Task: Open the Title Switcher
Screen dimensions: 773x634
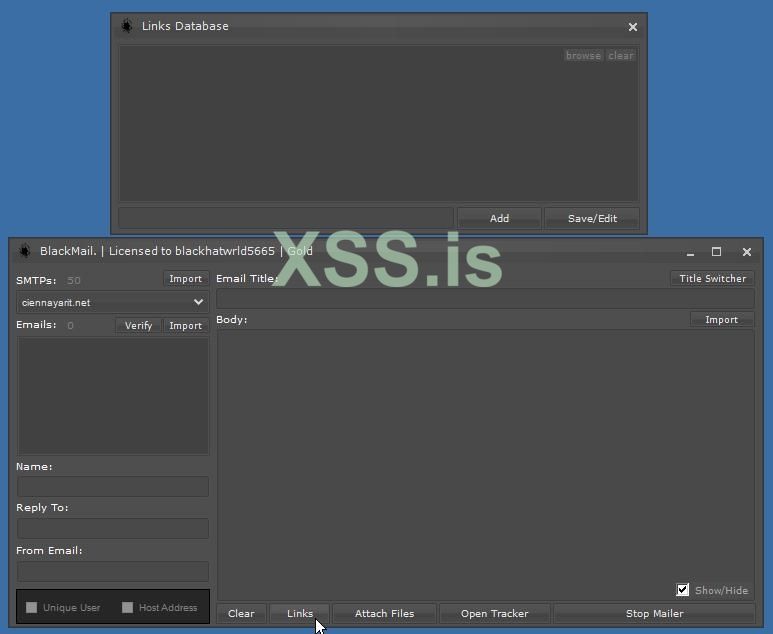Action: (x=712, y=279)
